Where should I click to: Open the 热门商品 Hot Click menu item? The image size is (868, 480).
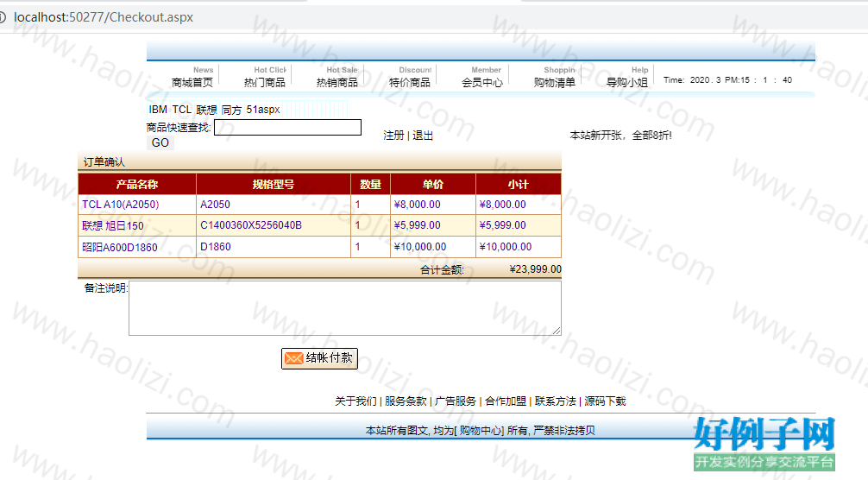(265, 77)
